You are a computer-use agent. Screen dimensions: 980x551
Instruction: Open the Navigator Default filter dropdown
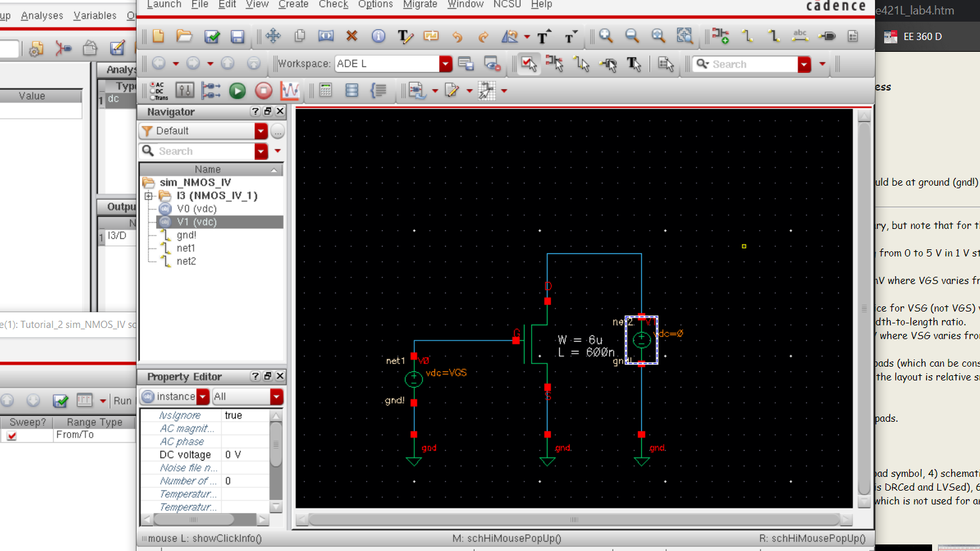[x=261, y=131]
